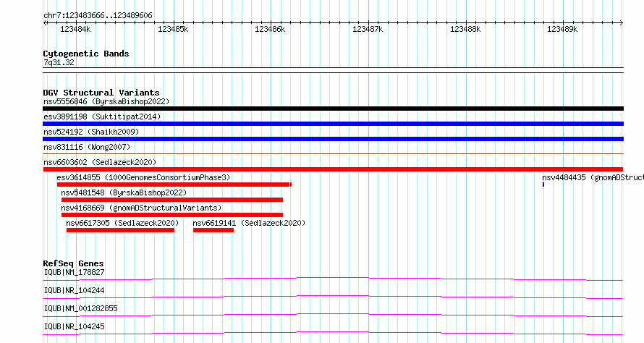The image size is (644, 343).
Task: Open the RefSeq Genes track title
Action: point(73,263)
